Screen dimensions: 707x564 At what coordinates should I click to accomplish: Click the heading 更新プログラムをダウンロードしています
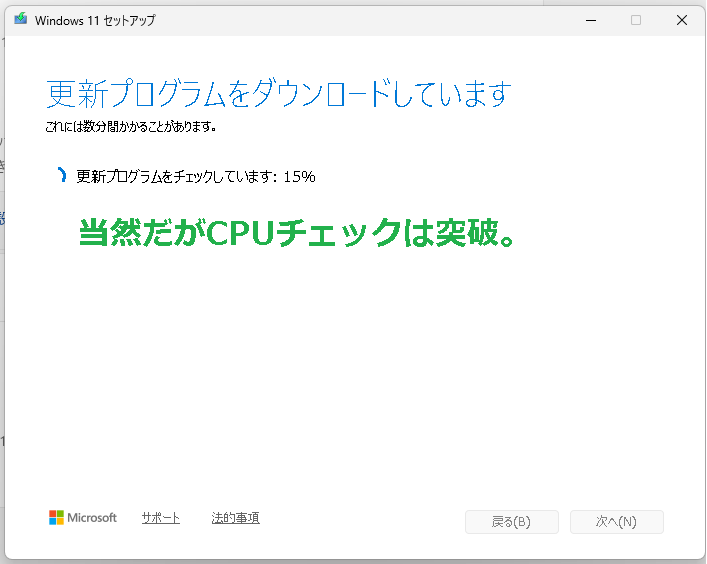[x=279, y=93]
